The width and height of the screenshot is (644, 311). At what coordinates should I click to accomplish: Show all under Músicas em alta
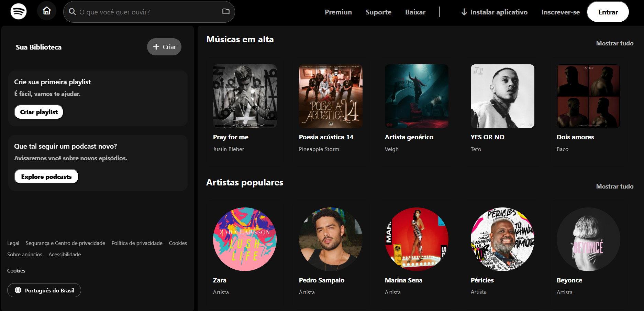614,43
